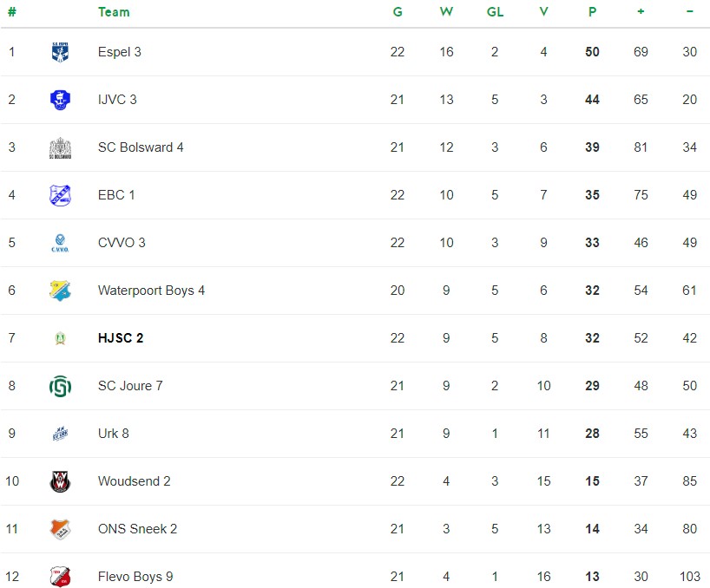Click the G games column header

coord(398,12)
